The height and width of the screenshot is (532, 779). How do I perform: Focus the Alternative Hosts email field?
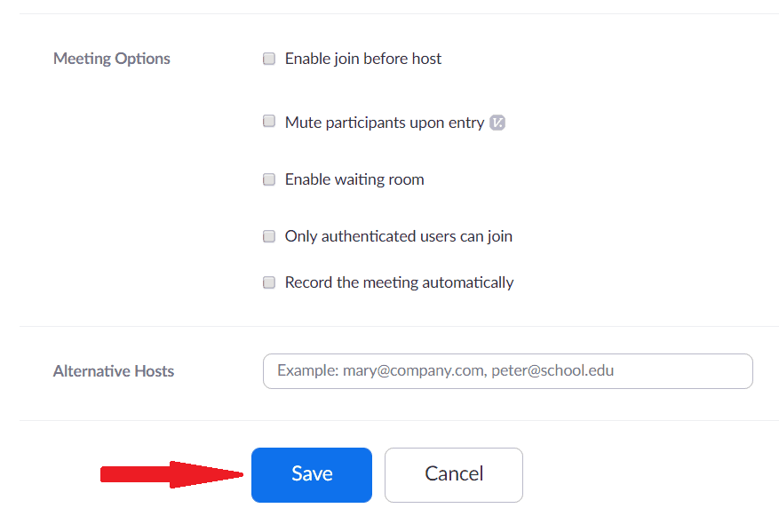coord(507,371)
